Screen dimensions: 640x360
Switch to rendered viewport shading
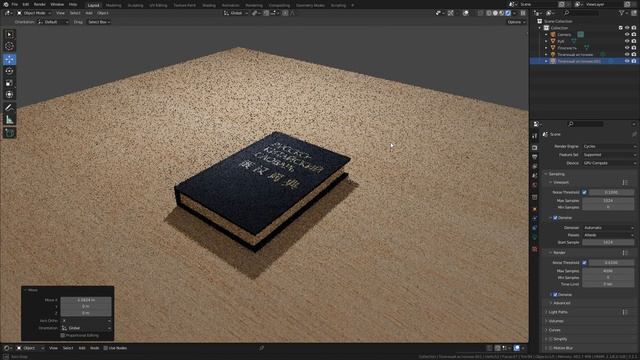508,13
